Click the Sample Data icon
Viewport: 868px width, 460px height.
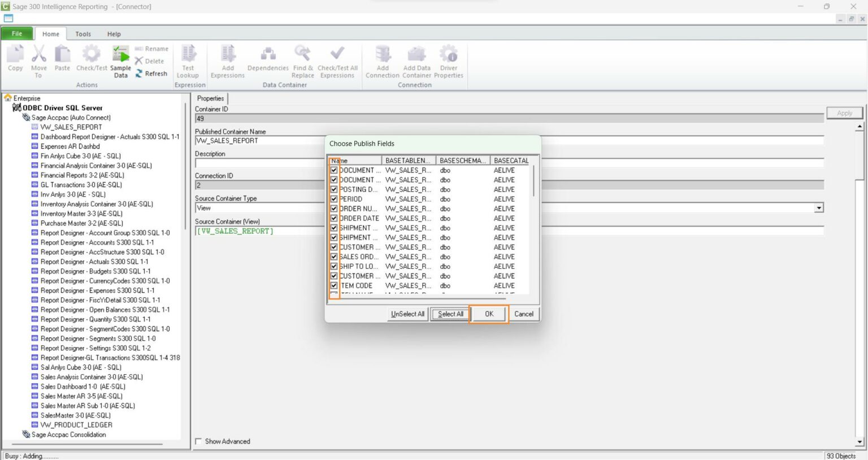[x=120, y=59]
